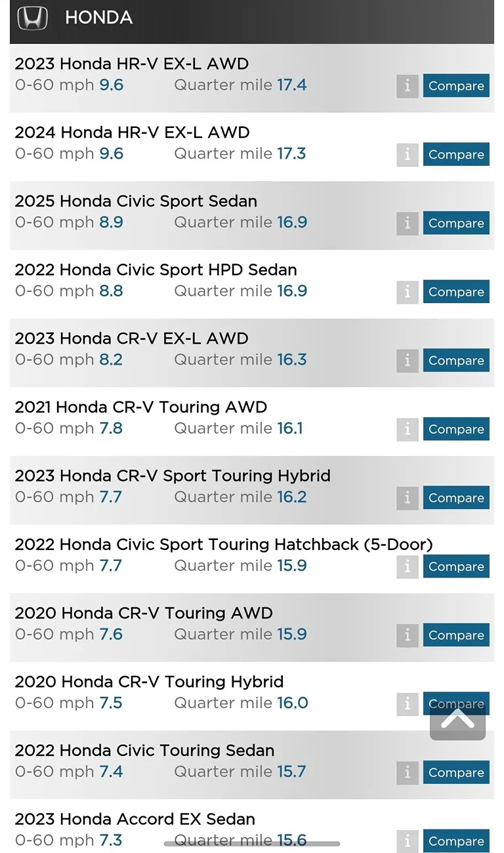The image size is (504, 853).
Task: Compare the 2023 Honda Accord EX Sedan
Action: 456,841
